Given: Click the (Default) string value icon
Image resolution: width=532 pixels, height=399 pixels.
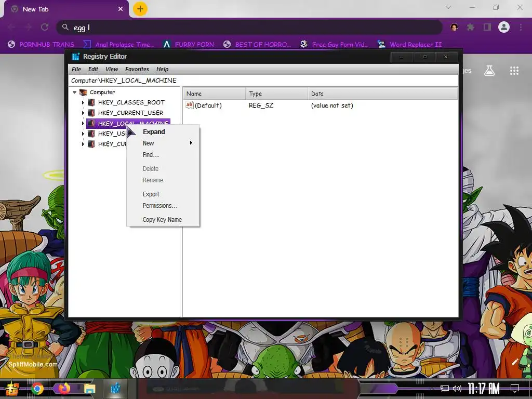Looking at the screenshot, I should [189, 105].
